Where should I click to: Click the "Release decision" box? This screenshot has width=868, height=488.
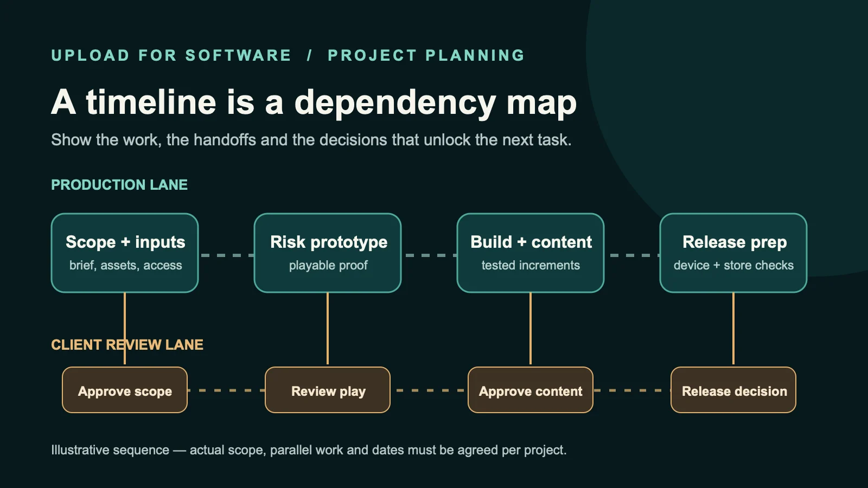pos(733,390)
